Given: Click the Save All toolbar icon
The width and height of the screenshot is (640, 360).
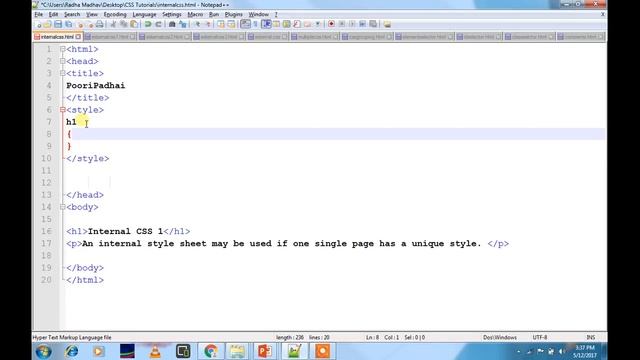Looking at the screenshot, I should (x=68, y=24).
